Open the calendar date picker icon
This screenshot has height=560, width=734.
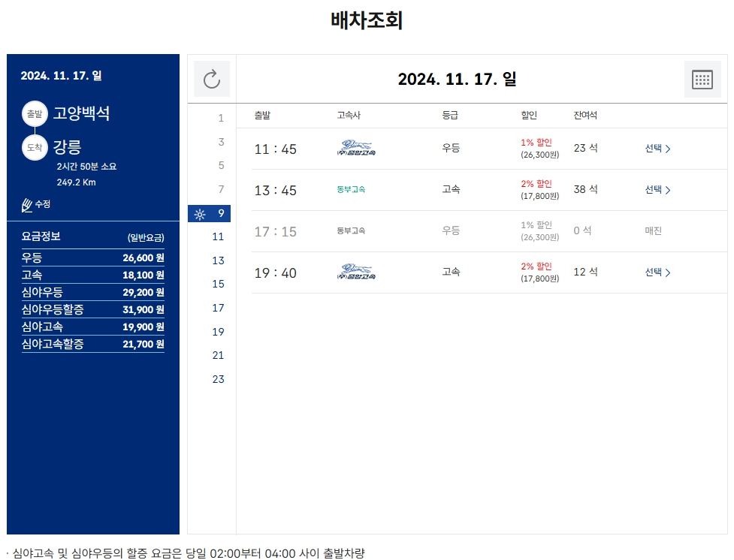pos(702,78)
